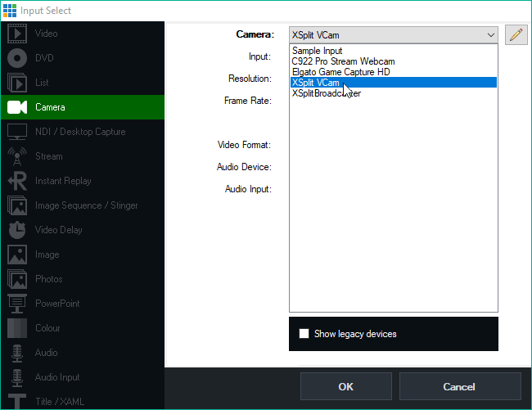Enable the Show legacy devices checkbox
The width and height of the screenshot is (532, 410).
(x=304, y=334)
